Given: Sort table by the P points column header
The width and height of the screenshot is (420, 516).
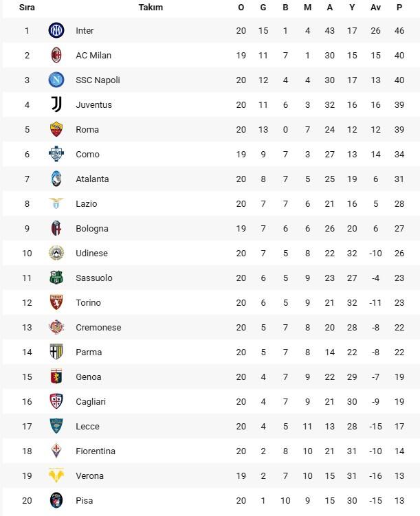Looking at the screenshot, I should pos(399,8).
